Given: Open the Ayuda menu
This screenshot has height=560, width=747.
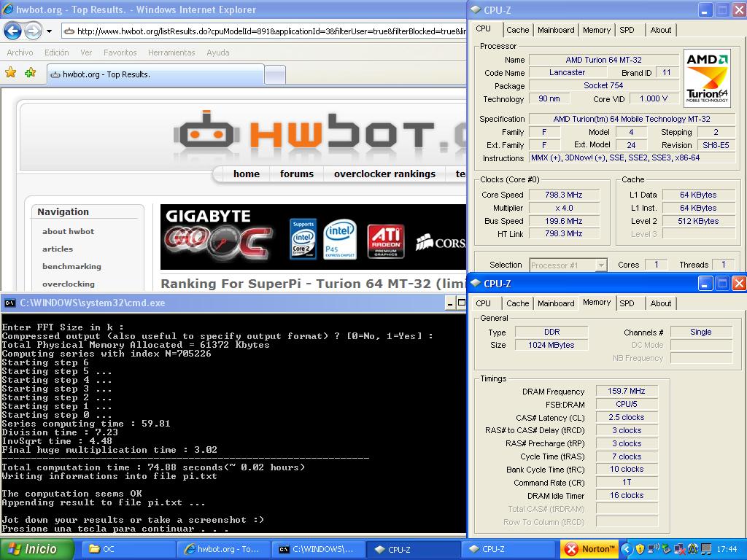Looking at the screenshot, I should pyautogui.click(x=217, y=52).
